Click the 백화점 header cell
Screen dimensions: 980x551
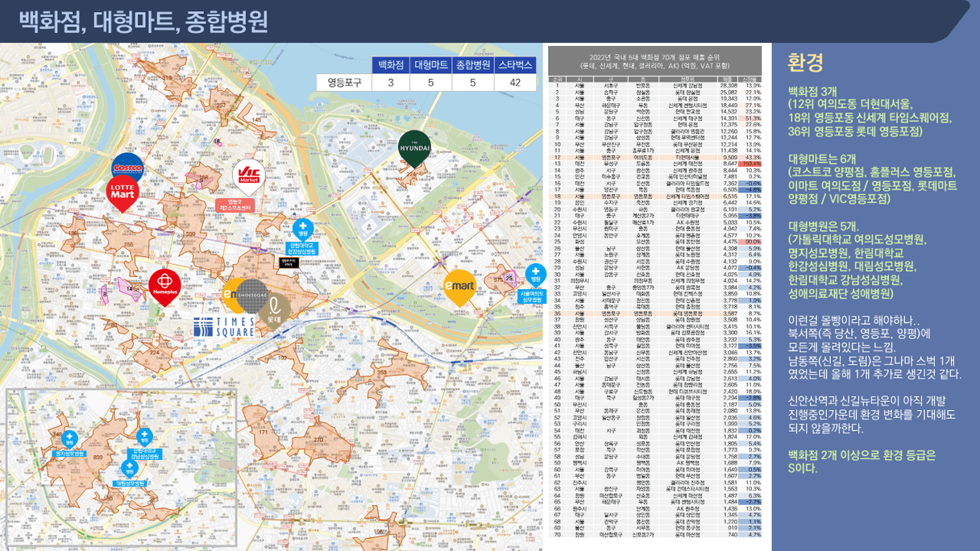392,65
